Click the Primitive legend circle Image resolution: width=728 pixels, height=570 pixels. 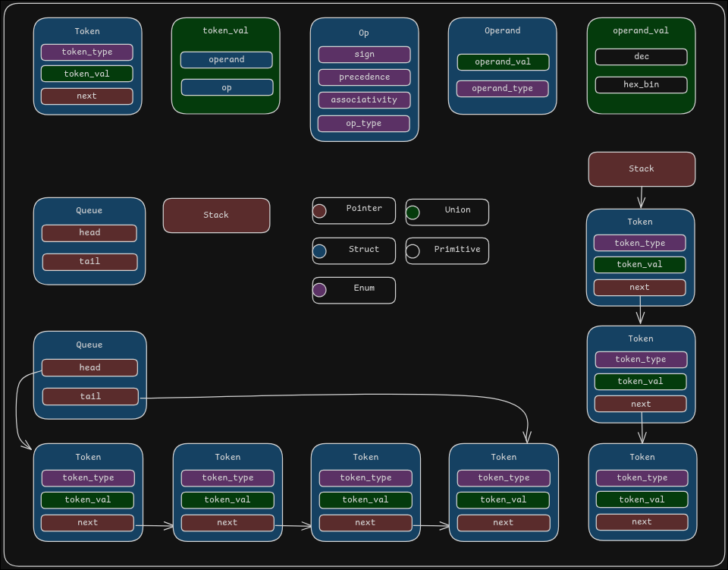(x=413, y=250)
